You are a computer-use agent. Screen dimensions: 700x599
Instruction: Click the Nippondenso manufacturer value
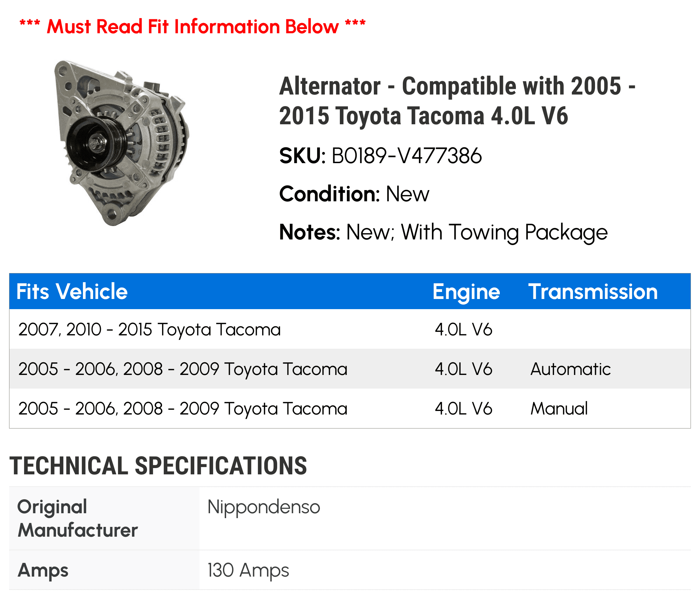point(264,507)
